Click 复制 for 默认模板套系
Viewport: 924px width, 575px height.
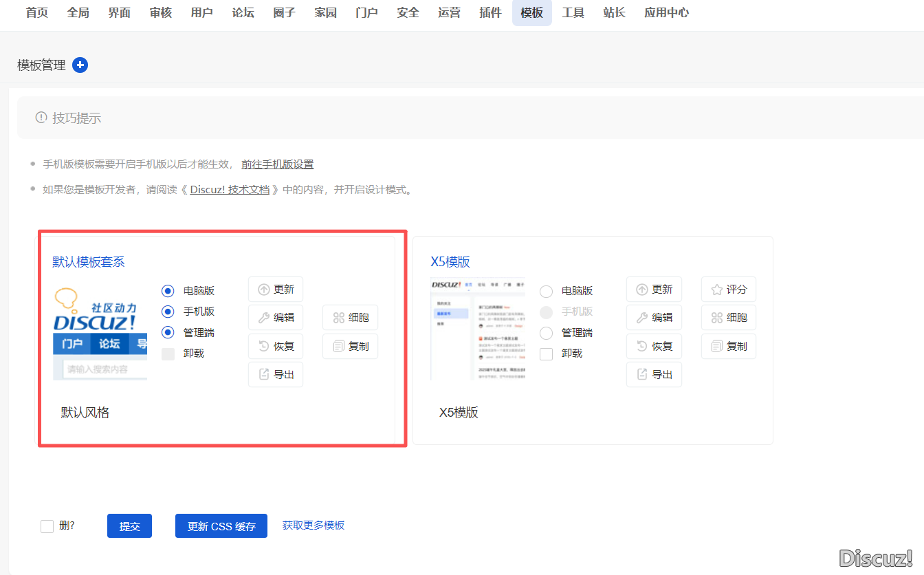click(x=351, y=346)
